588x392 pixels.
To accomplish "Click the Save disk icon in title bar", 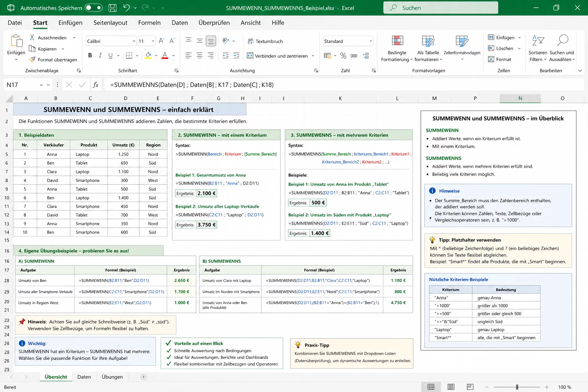I will (113, 8).
